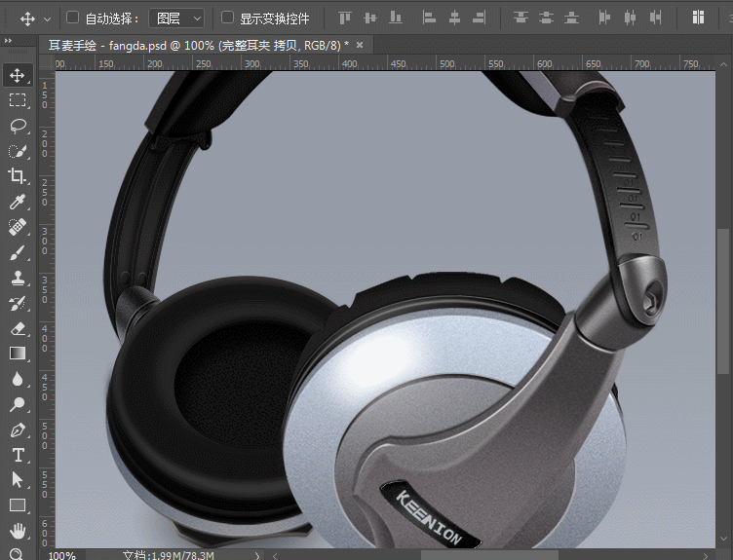Select the History Brush tool

[18, 303]
